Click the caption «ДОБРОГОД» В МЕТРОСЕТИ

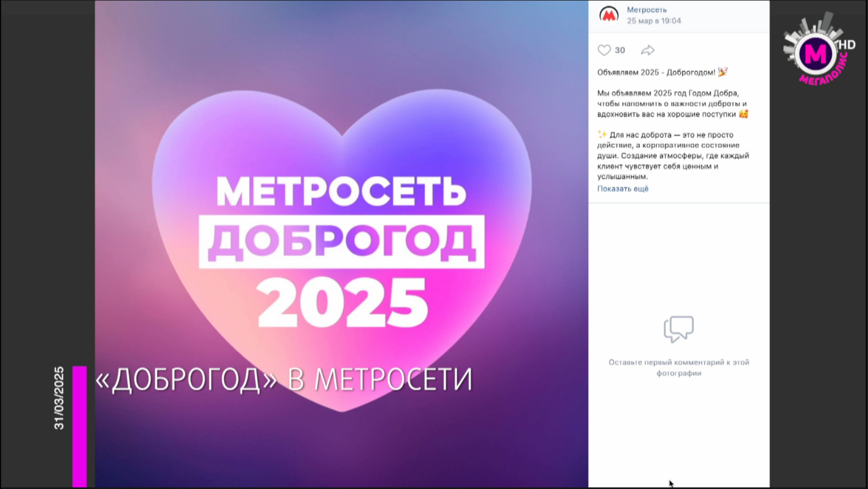click(x=284, y=380)
